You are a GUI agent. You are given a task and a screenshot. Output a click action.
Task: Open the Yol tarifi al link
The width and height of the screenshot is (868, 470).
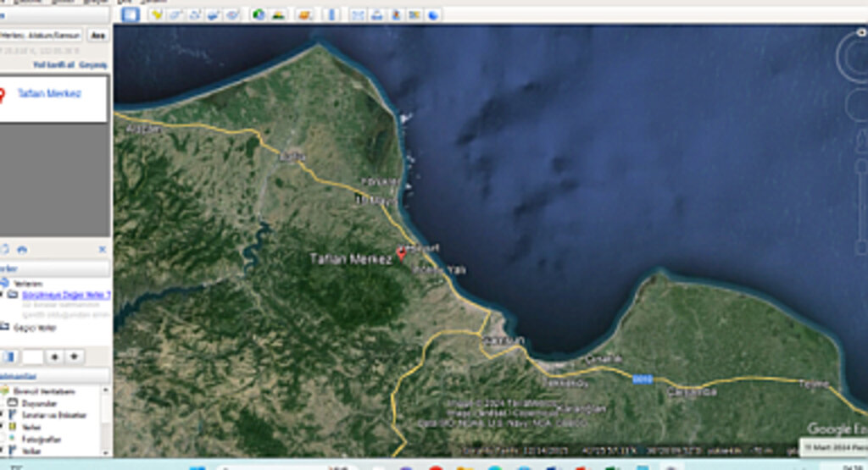[x=53, y=64]
